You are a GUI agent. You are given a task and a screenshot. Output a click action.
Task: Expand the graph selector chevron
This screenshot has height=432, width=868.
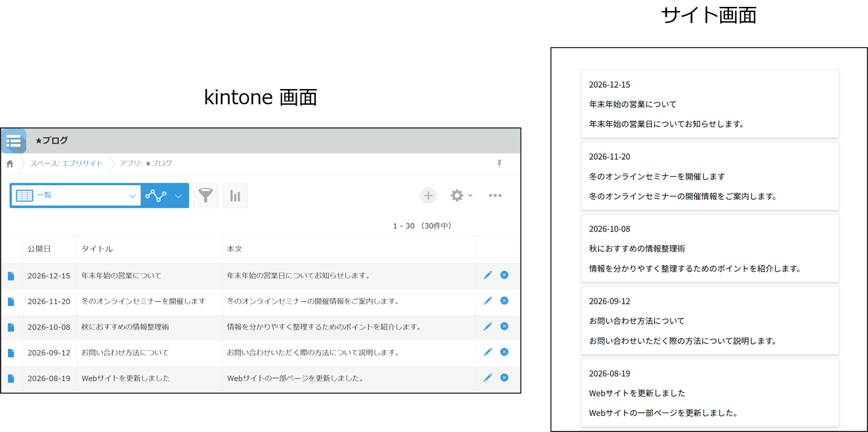pyautogui.click(x=178, y=196)
